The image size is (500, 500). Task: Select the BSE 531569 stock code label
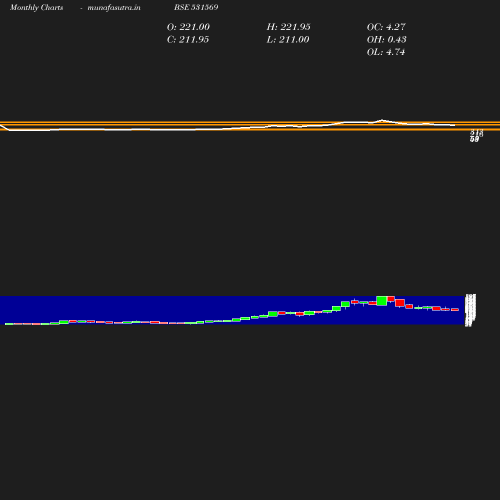coord(196,7)
